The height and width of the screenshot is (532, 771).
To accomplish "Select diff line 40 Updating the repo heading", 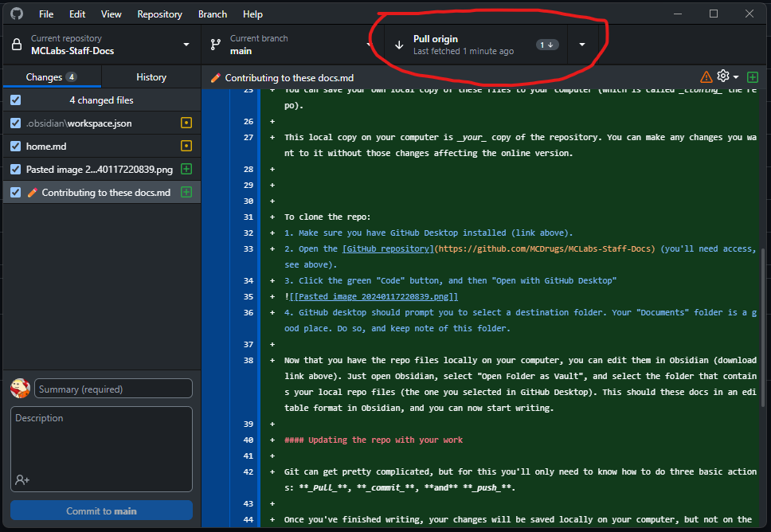I will (x=374, y=440).
